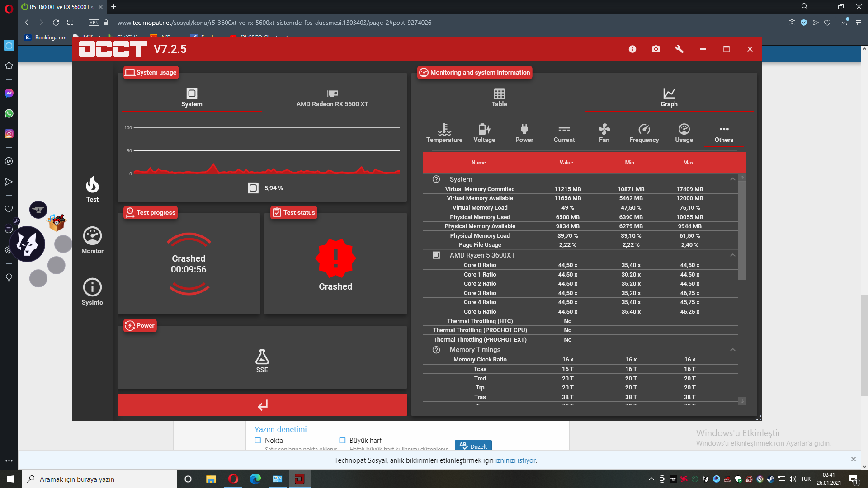This screenshot has width=868, height=488.
Task: Click the red return arrow button
Action: click(x=262, y=405)
